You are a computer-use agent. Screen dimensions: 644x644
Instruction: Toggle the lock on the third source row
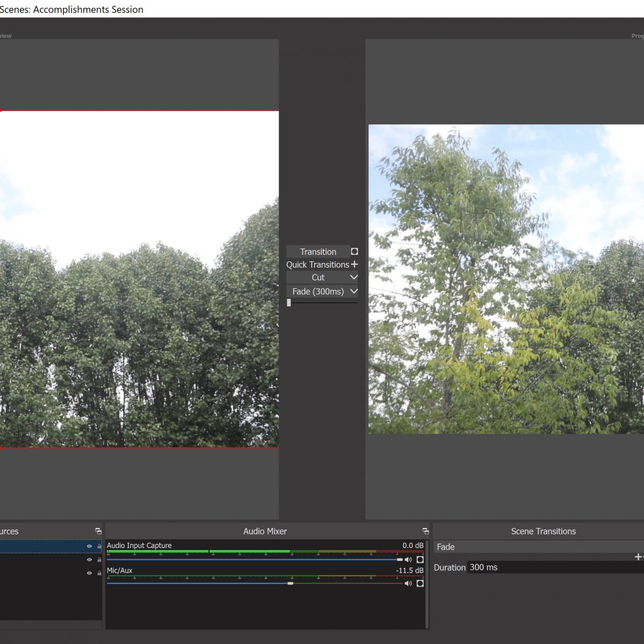(99, 573)
